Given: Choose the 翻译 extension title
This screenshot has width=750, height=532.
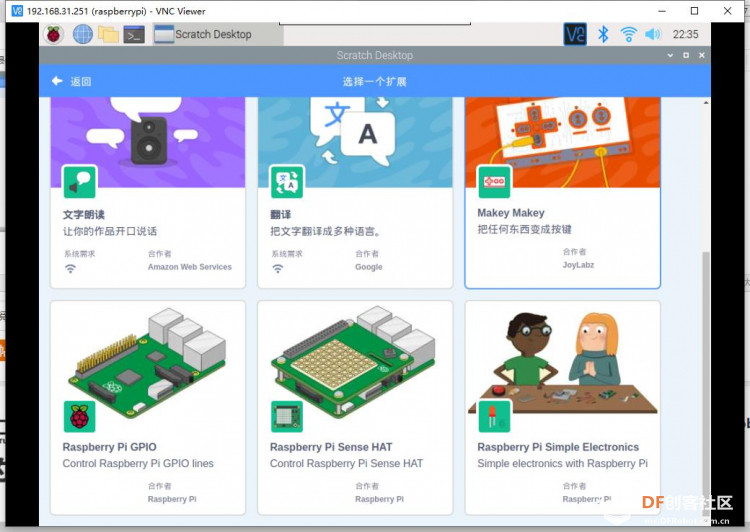Looking at the screenshot, I should (x=280, y=215).
